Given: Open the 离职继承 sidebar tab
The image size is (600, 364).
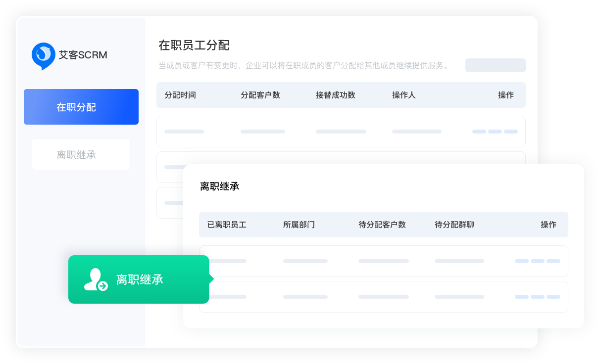Looking at the screenshot, I should (81, 155).
